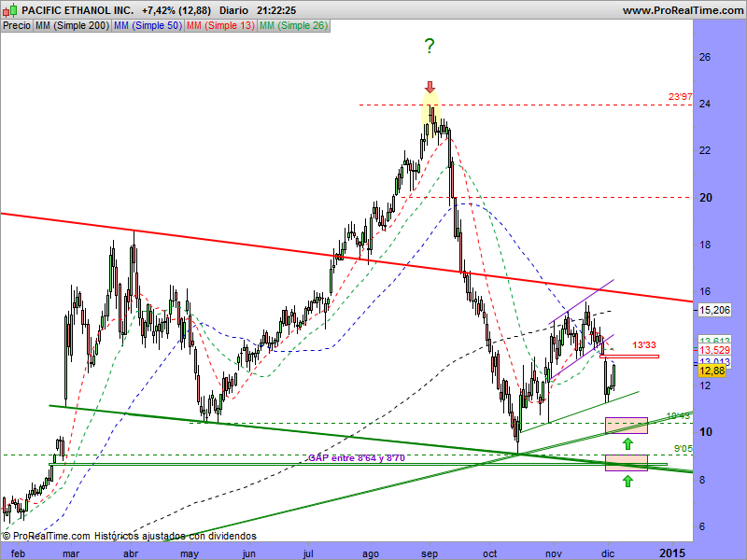Click the red 13,529 moving average tag
The image size is (747, 560).
click(x=714, y=351)
